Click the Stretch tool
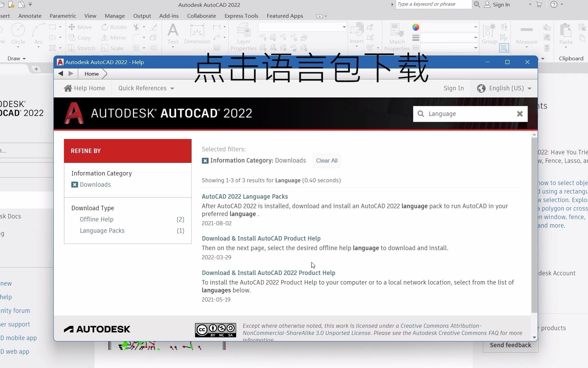The height and width of the screenshot is (368, 588). click(82, 48)
